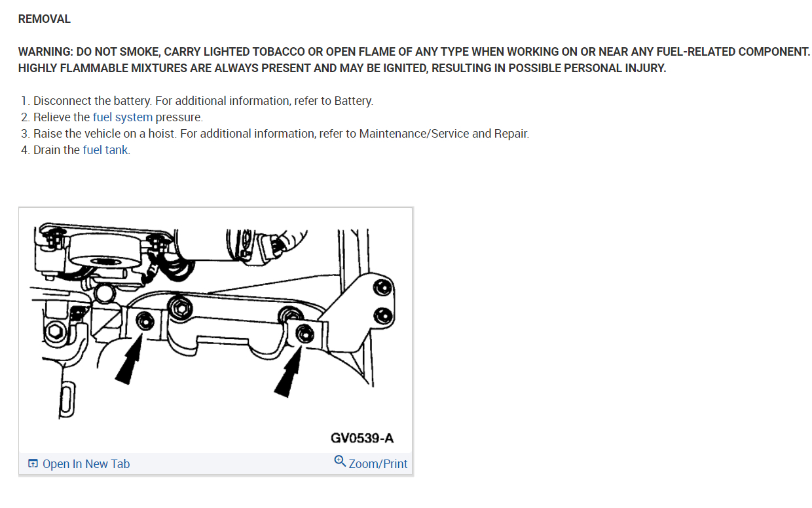Screen dimensions: 812x508
Task: Select the right black arrow in the diagram
Action: [x=289, y=374]
